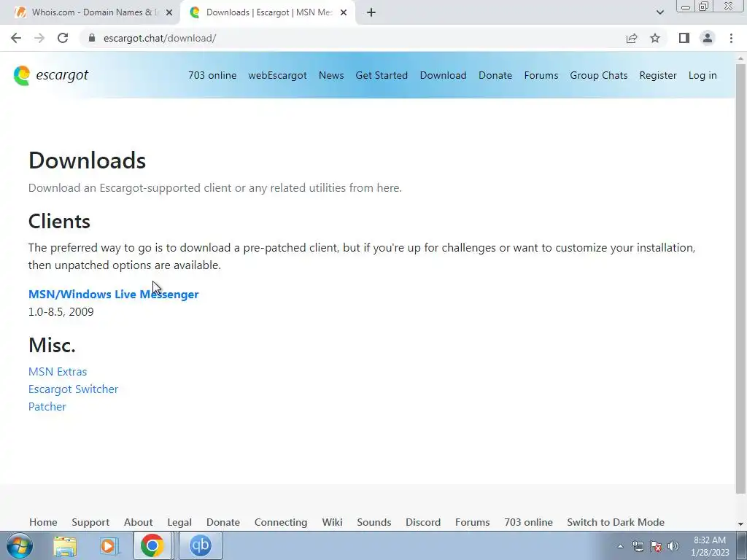
Task: Share this page using the share icon
Action: (x=632, y=38)
